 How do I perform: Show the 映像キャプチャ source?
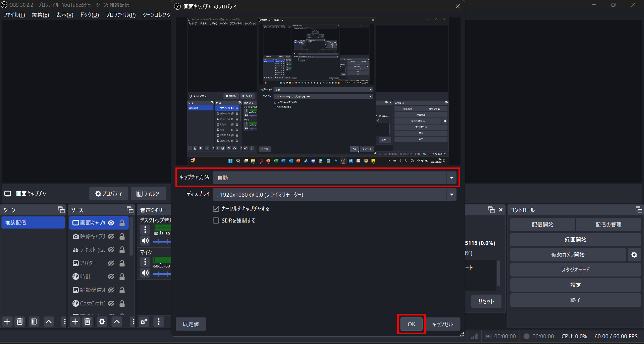pos(111,236)
